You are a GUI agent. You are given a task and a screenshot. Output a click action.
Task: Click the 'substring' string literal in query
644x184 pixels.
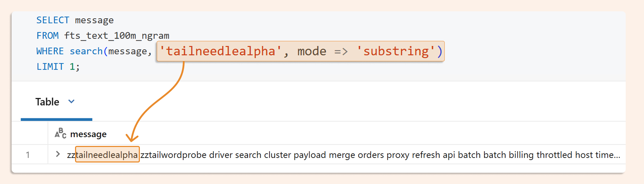click(x=396, y=51)
